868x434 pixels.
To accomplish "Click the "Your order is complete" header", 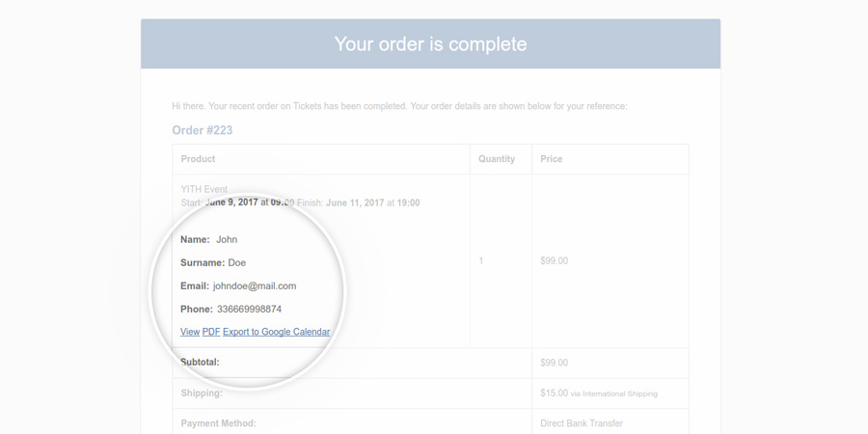I will [430, 44].
